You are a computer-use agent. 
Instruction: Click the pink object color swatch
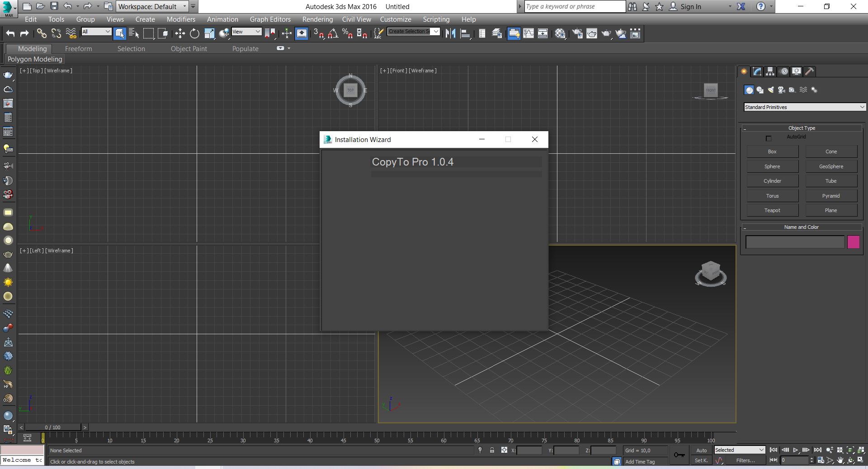(853, 242)
